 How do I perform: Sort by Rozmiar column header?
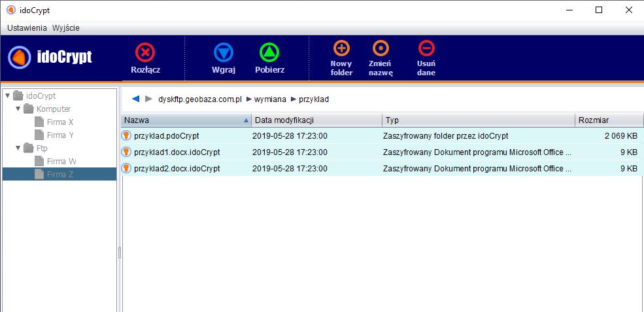(x=609, y=120)
